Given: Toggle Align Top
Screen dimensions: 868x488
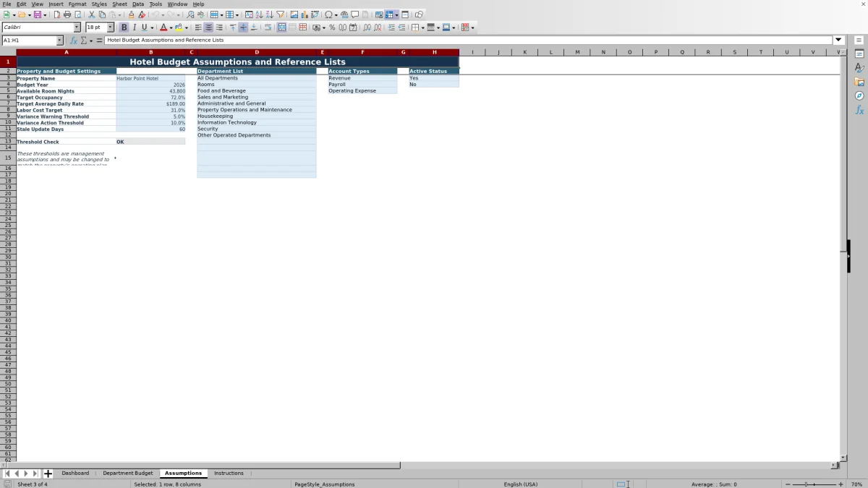Looking at the screenshot, I should click(233, 27).
